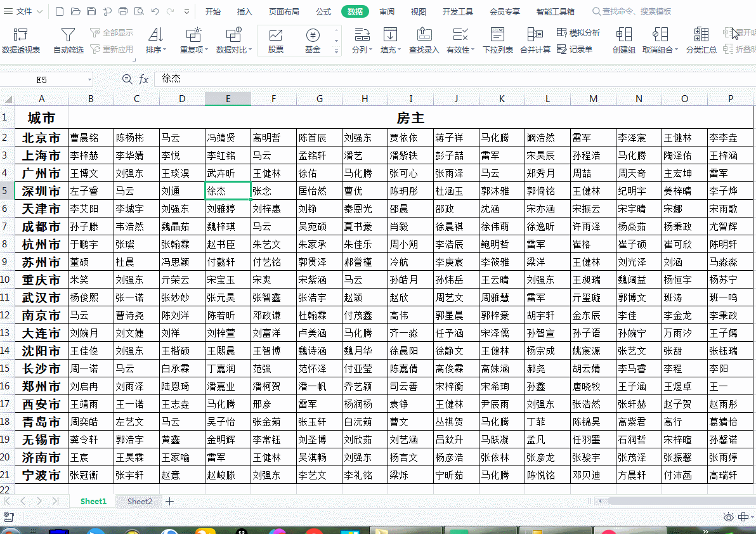Click the eye reading mode icon
Image resolution: width=756 pixels, height=534 pixels.
(729, 517)
